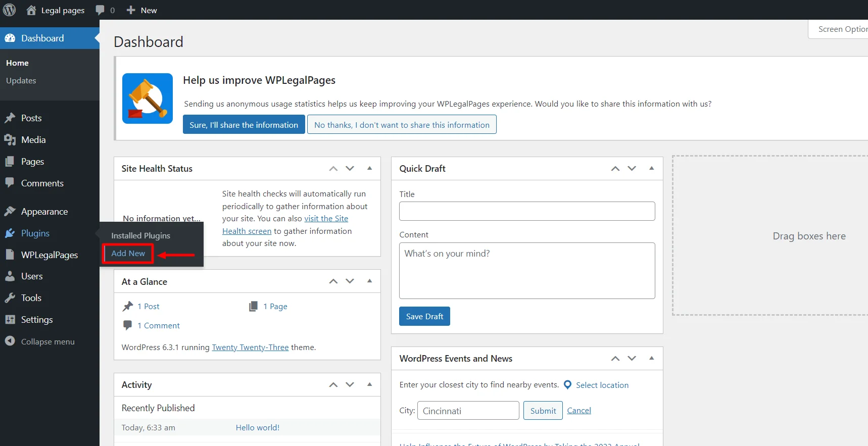
Task: Open the comments bubble in admin bar
Action: coord(100,10)
